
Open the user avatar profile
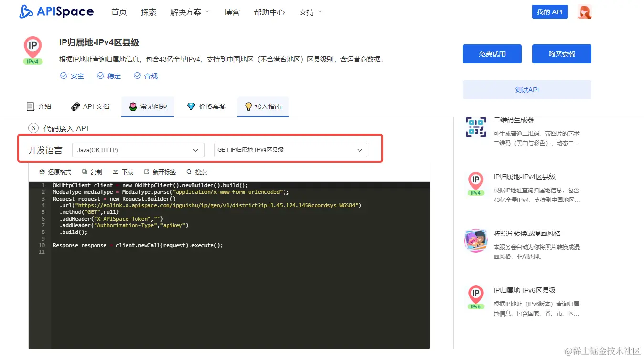pos(584,12)
